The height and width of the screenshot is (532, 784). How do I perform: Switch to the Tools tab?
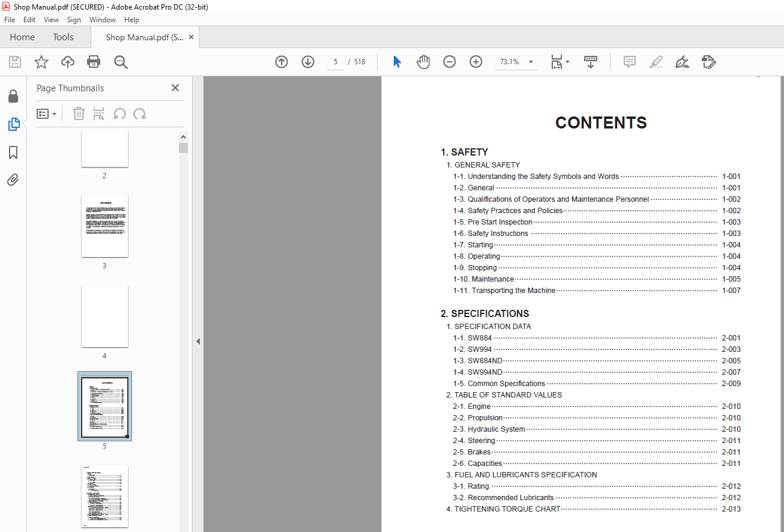[63, 37]
